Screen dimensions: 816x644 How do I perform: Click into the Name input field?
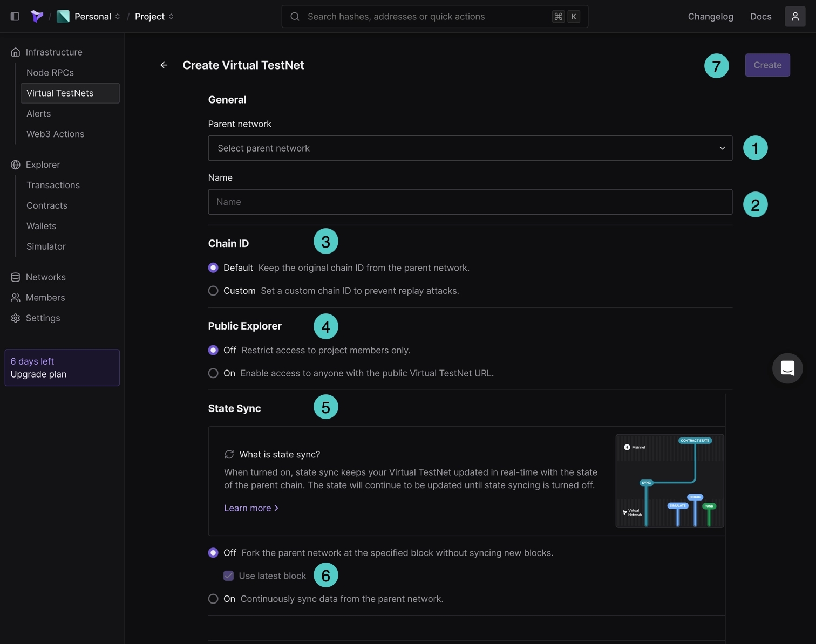point(470,202)
